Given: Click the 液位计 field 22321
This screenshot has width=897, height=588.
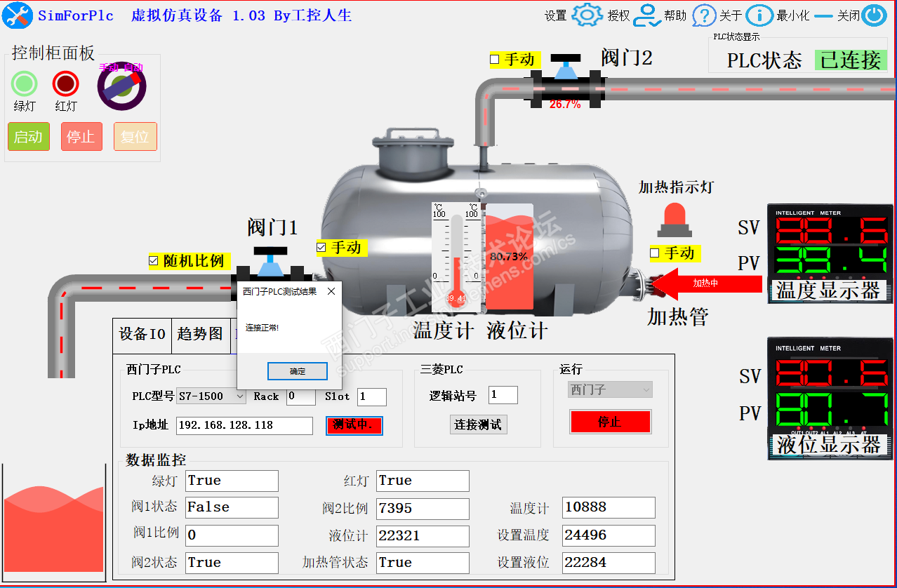Looking at the screenshot, I should point(423,536).
